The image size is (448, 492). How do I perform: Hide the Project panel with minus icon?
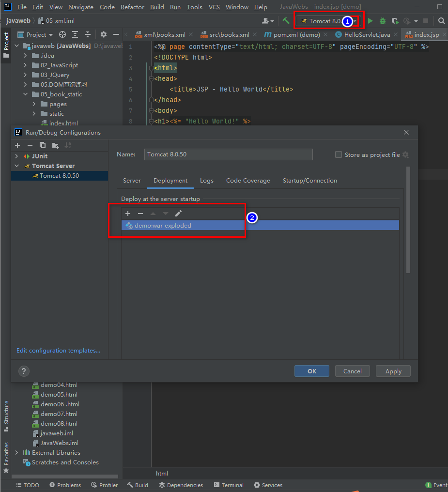116,34
